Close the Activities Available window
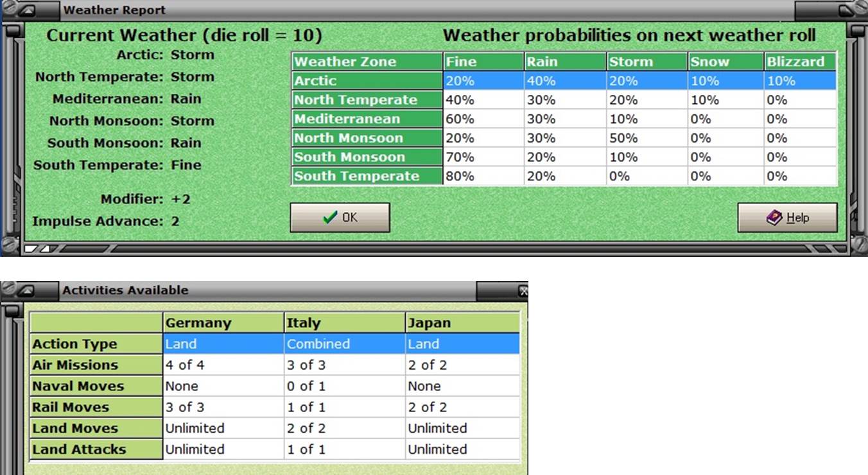Image resolution: width=868 pixels, height=475 pixels. point(523,291)
